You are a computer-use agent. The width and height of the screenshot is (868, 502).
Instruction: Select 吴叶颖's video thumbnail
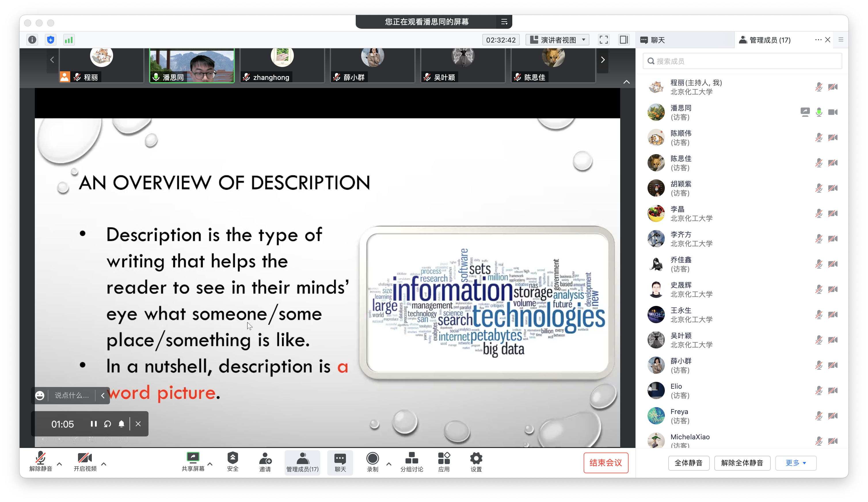(463, 65)
